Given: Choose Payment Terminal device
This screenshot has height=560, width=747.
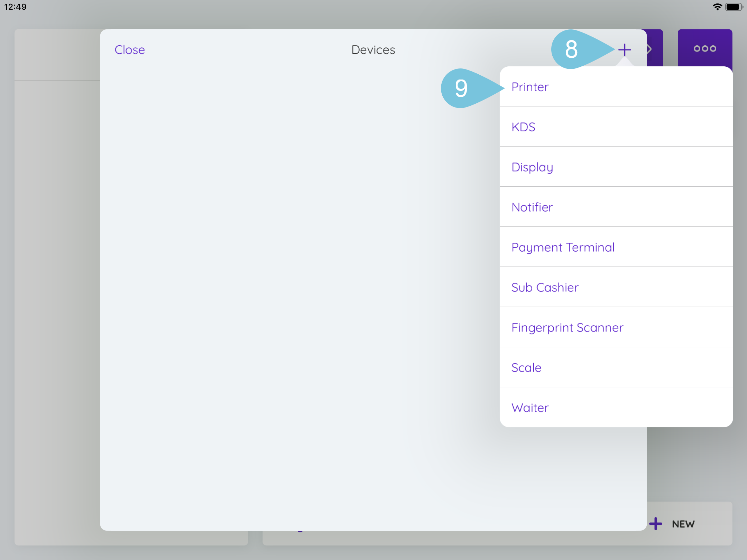Looking at the screenshot, I should point(563,247).
